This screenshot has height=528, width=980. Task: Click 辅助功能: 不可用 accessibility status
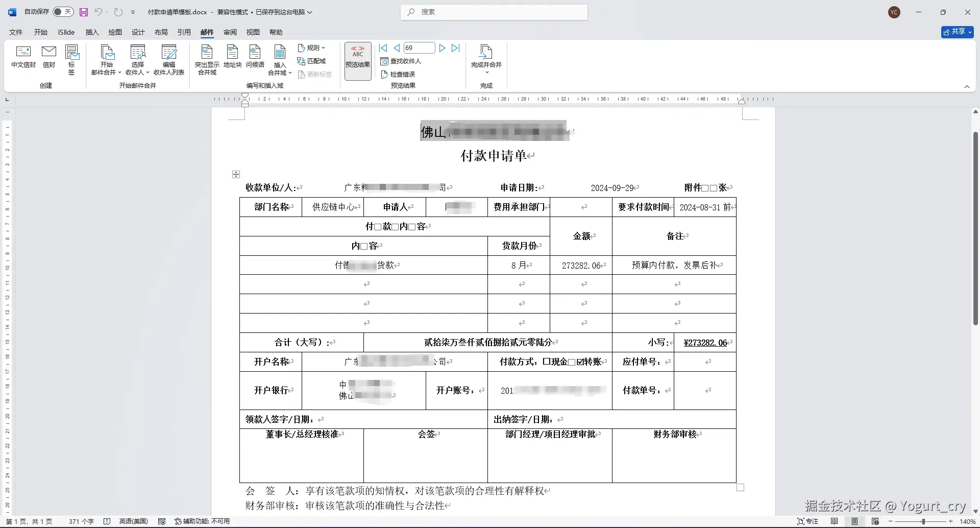point(202,521)
